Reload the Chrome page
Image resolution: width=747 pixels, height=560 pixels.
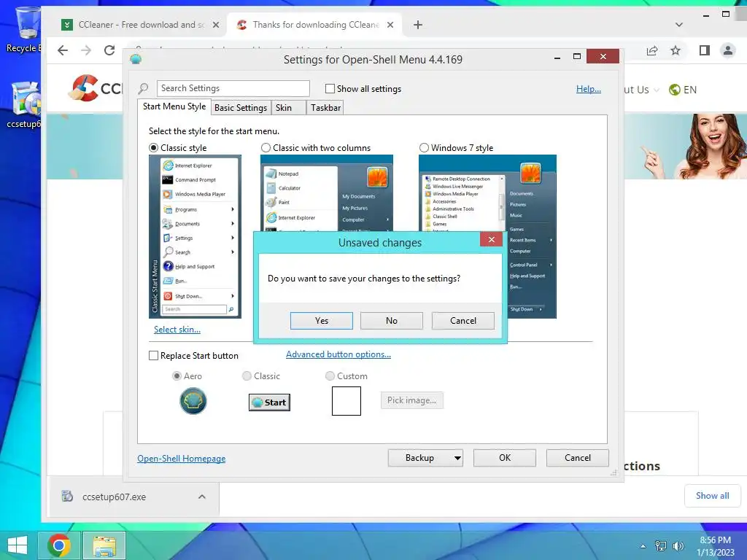point(109,50)
